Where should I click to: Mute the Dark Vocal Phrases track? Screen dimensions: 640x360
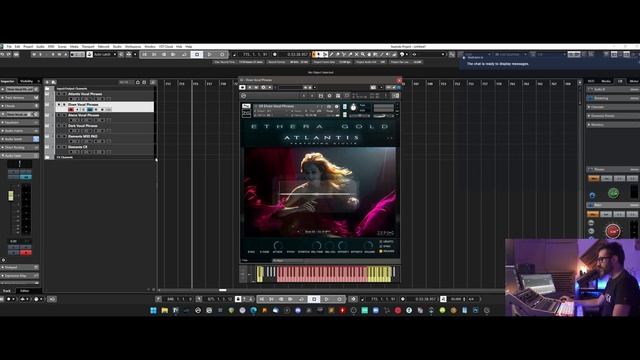tap(58, 126)
